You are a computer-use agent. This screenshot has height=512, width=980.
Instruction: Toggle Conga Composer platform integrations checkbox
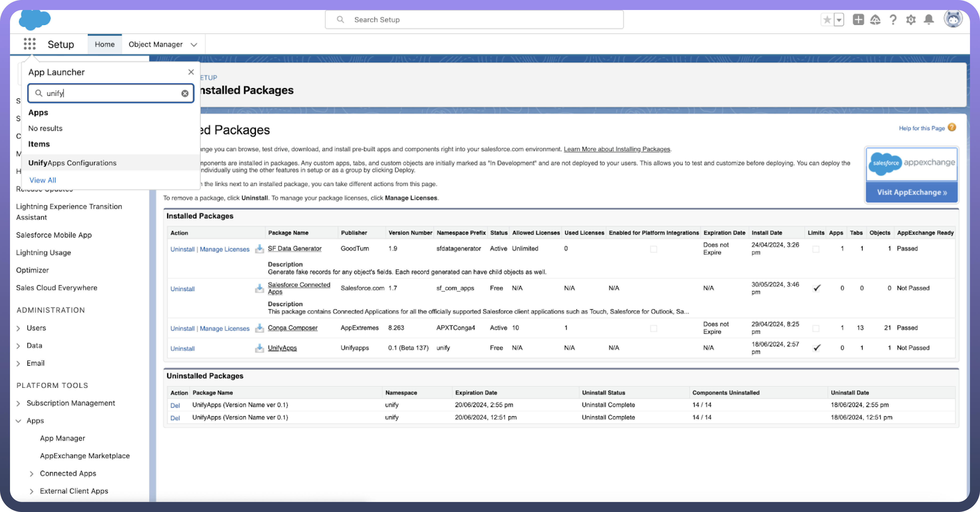(x=653, y=328)
